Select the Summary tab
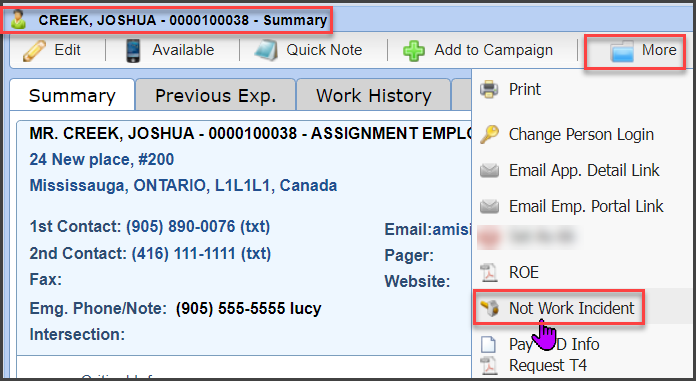This screenshot has height=381, width=696. point(72,95)
